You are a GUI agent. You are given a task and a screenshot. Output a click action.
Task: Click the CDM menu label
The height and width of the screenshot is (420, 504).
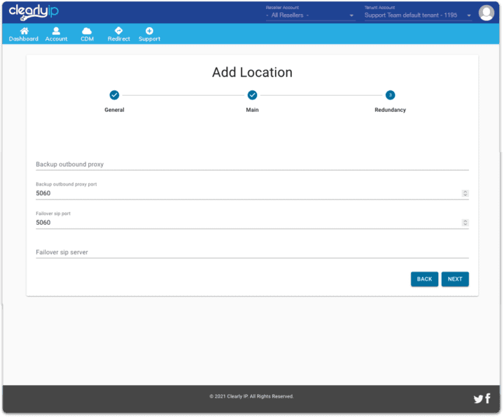[87, 39]
